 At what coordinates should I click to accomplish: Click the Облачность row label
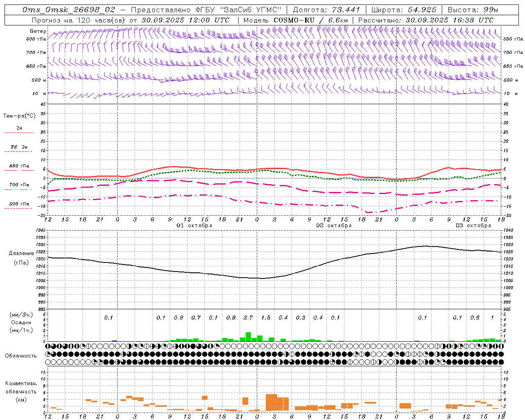pyautogui.click(x=21, y=356)
